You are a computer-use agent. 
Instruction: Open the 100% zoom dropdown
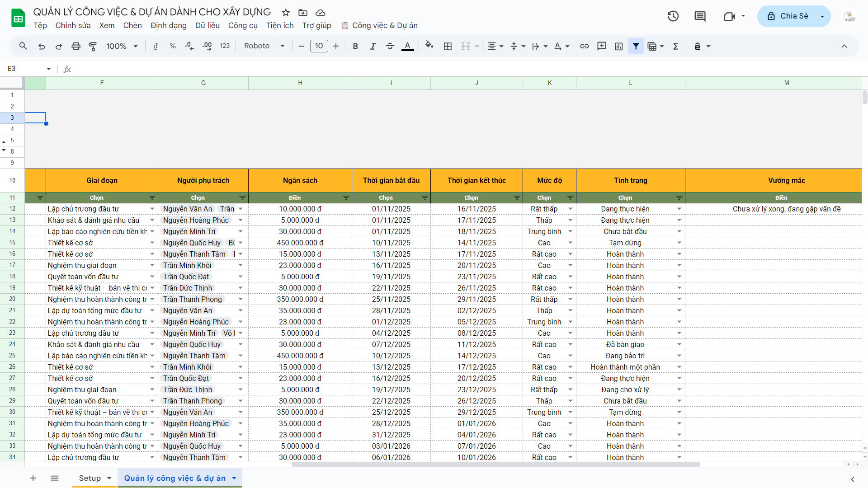pyautogui.click(x=122, y=46)
